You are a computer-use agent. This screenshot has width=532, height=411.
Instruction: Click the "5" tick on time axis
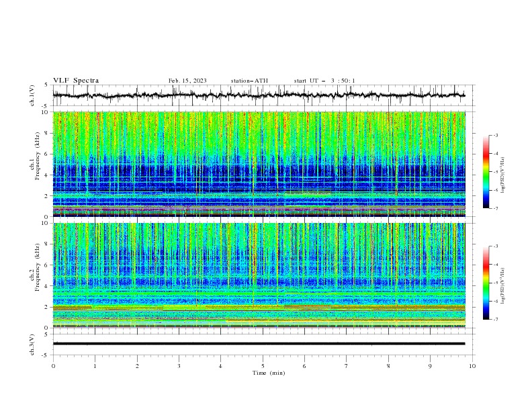click(263, 366)
